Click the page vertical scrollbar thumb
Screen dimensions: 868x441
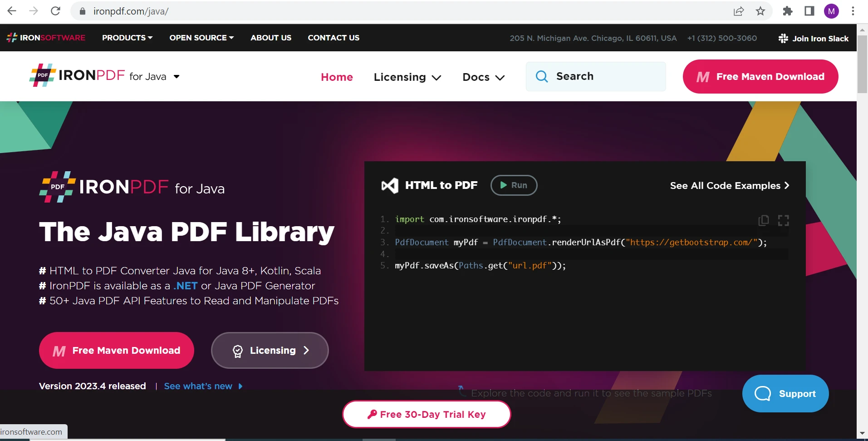click(862, 64)
